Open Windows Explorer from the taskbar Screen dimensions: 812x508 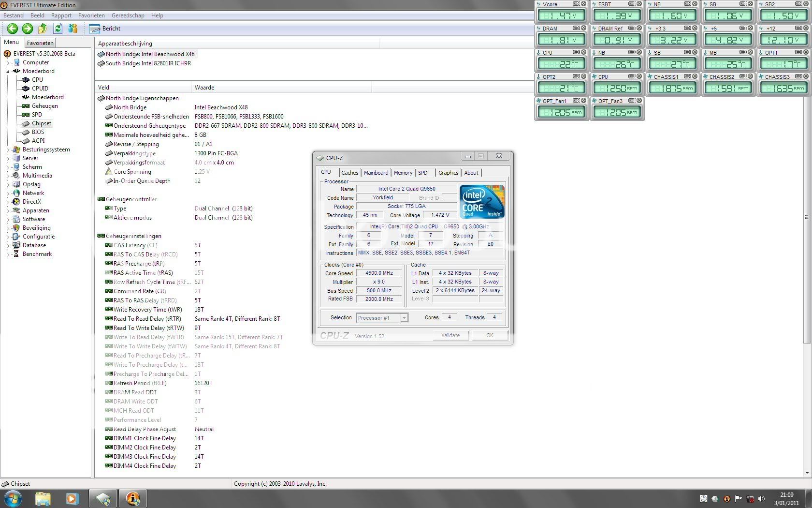43,498
